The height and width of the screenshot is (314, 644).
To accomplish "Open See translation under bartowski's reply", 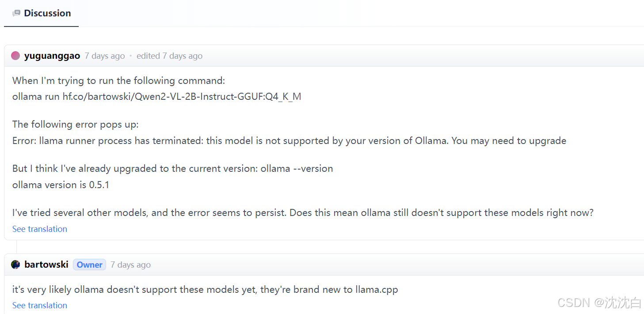I will 39,305.
